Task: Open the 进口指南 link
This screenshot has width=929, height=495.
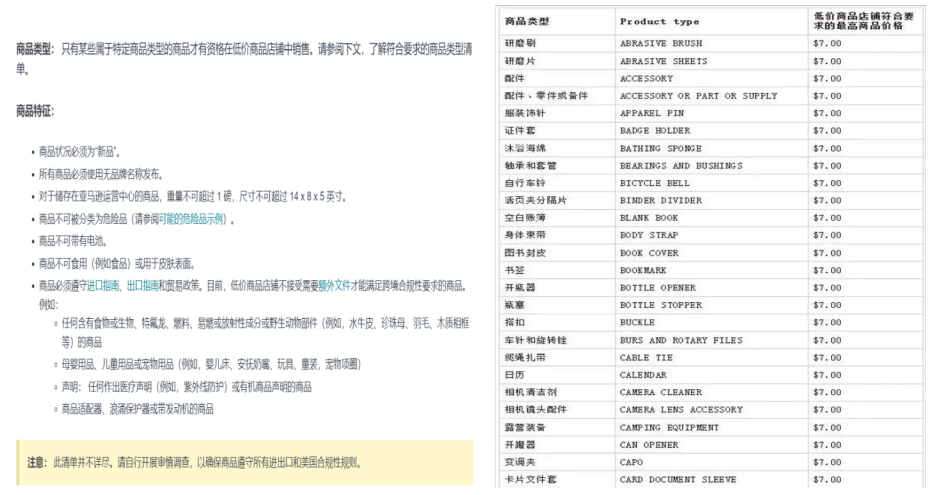Action: click(x=104, y=286)
